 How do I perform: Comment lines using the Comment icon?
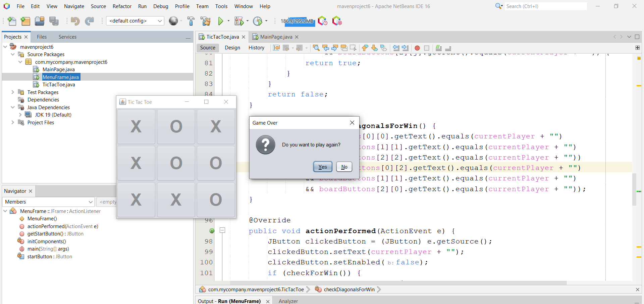click(x=439, y=48)
